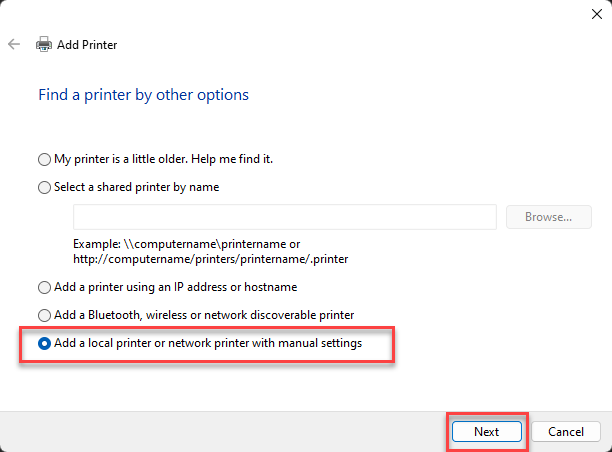Image resolution: width=612 pixels, height=452 pixels.
Task: Click the 'Select a shared printer by name' label text
Action: 137,187
